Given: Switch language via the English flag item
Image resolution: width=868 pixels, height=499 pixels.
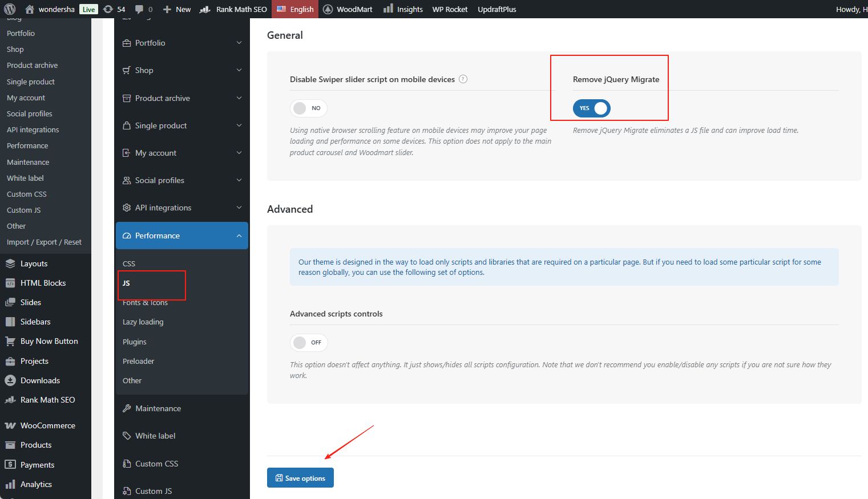Looking at the screenshot, I should click(295, 9).
